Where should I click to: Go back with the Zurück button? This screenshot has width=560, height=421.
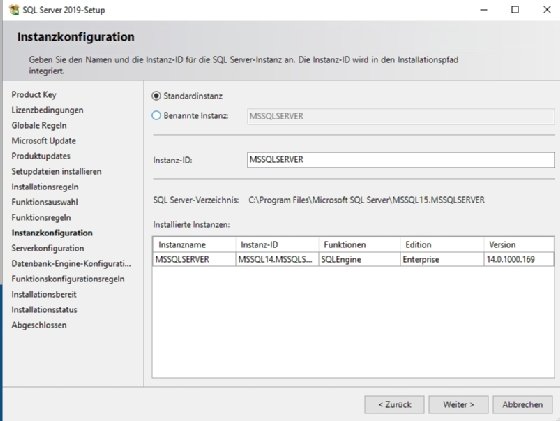pos(394,405)
